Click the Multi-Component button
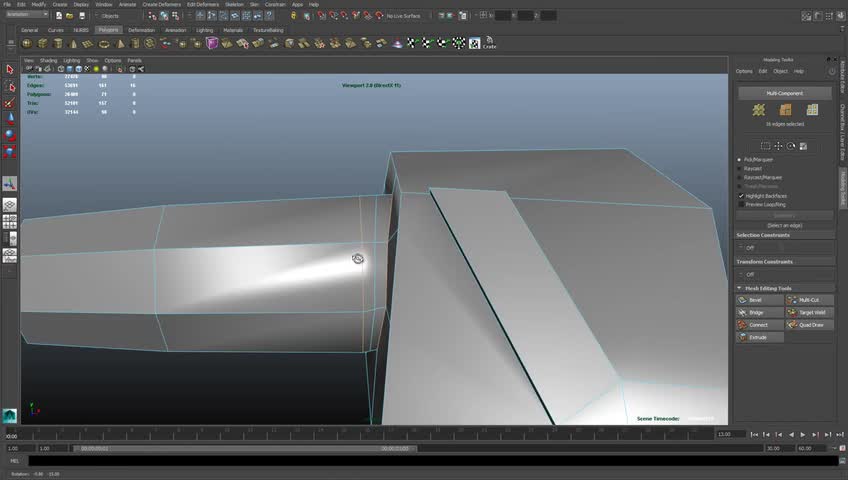The height and width of the screenshot is (480, 848). coord(785,92)
